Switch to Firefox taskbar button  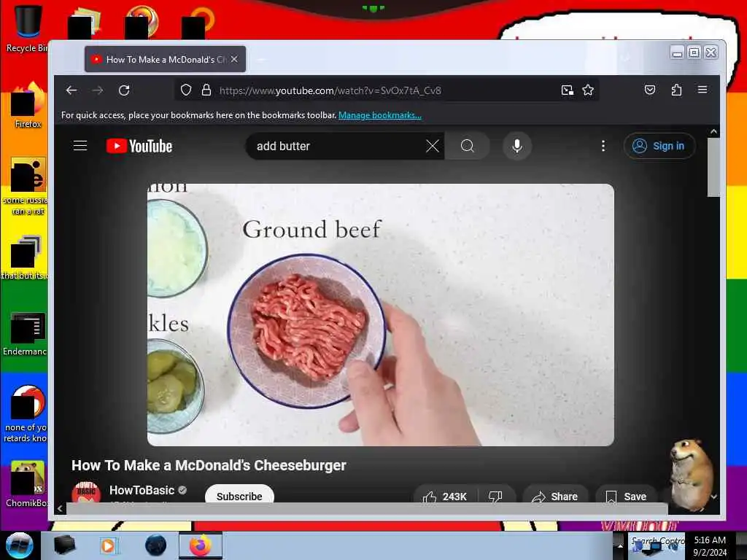[201, 545]
